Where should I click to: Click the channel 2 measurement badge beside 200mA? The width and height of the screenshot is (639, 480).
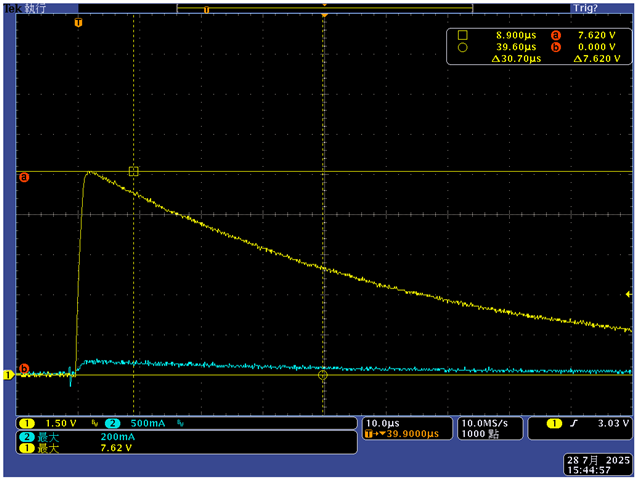pyautogui.click(x=27, y=437)
